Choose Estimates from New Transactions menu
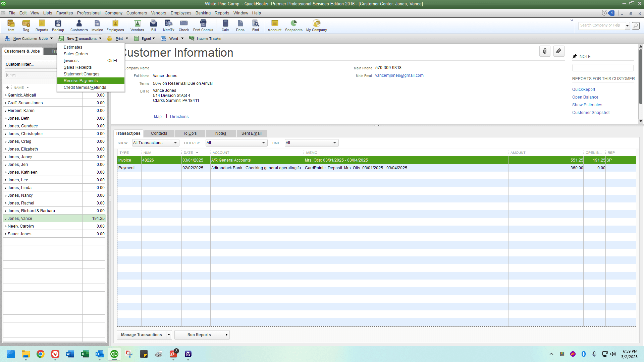 [x=91, y=47]
